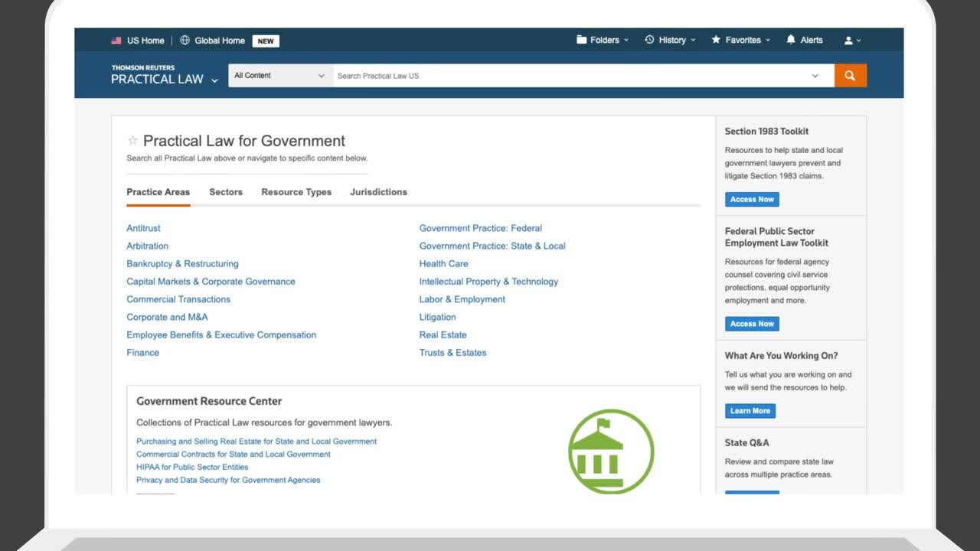Click Access Now for Section 1983 Toolkit

click(752, 199)
